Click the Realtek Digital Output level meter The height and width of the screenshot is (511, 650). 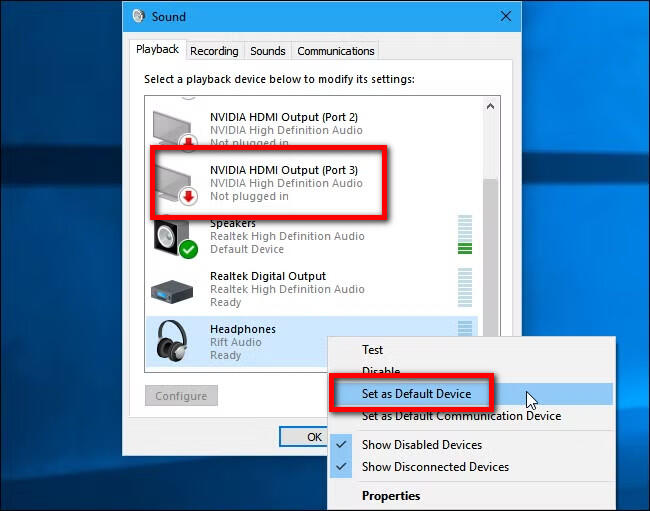[x=464, y=289]
